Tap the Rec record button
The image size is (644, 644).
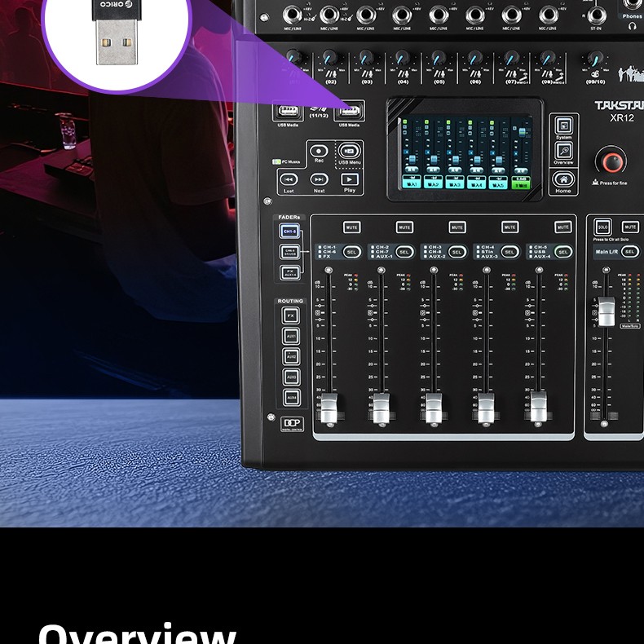[319, 151]
